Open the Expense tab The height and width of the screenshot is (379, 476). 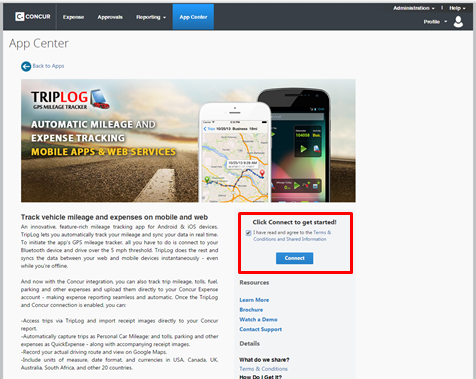coord(73,17)
